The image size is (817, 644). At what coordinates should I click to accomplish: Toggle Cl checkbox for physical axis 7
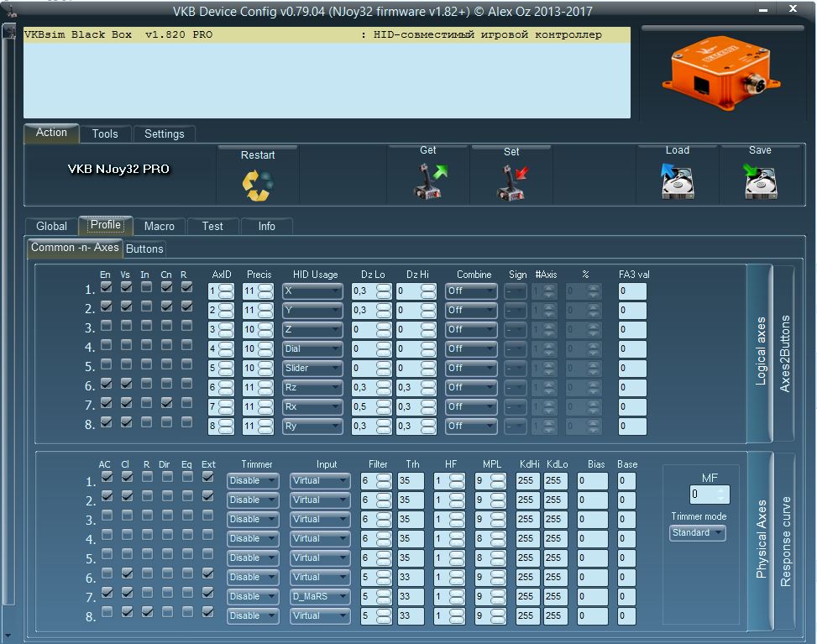click(x=127, y=593)
